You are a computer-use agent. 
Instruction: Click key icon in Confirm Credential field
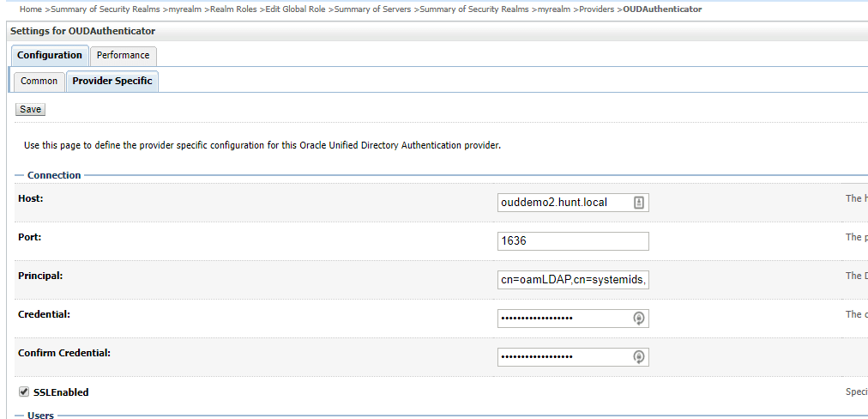click(639, 357)
